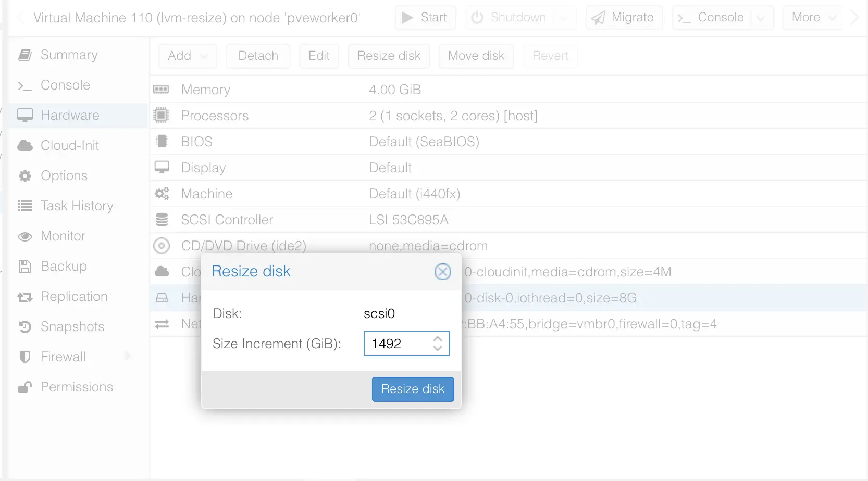Click the Cloud-Init cloud icon in sidebar
The height and width of the screenshot is (481, 868).
[x=25, y=145]
